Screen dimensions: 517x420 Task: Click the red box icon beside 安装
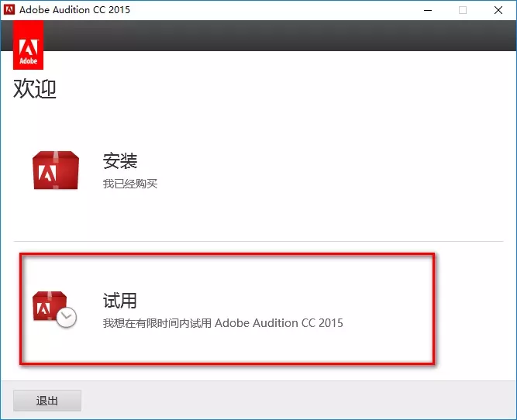click(55, 170)
